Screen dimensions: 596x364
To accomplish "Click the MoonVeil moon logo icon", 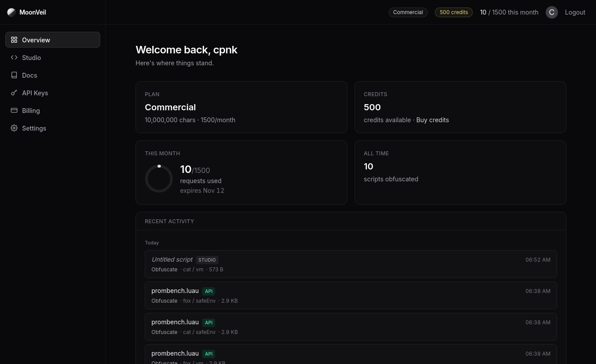I will pos(11,12).
